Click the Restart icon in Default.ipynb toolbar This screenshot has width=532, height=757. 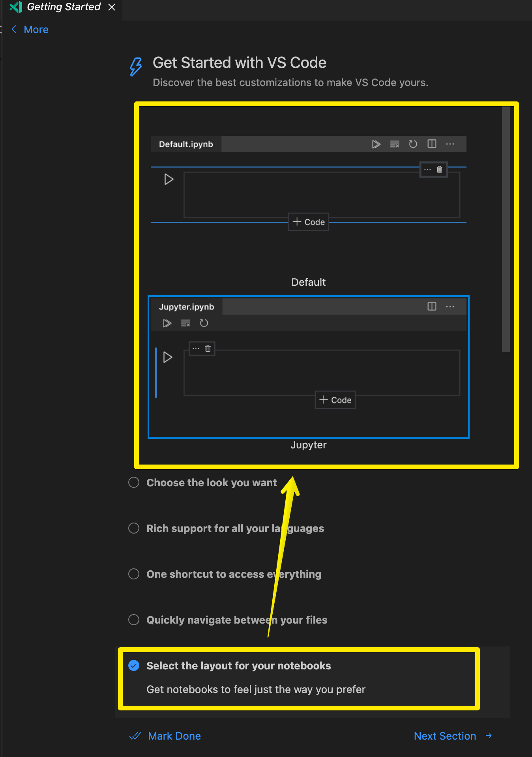[x=413, y=144]
